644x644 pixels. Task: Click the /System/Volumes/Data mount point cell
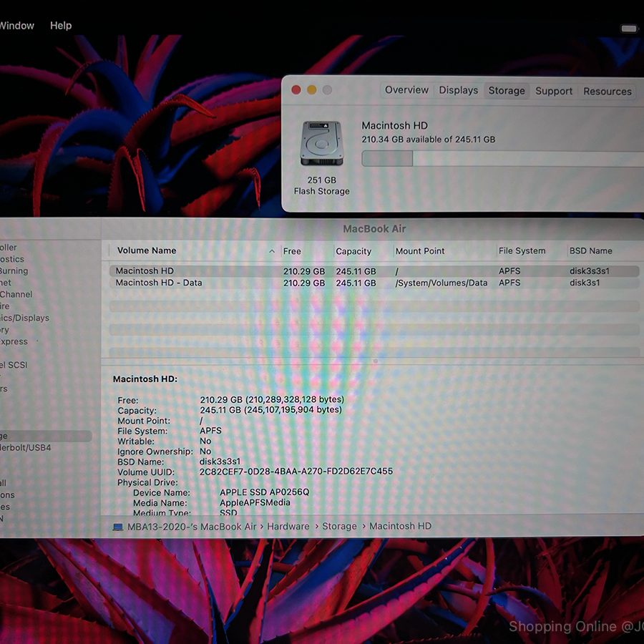(441, 283)
